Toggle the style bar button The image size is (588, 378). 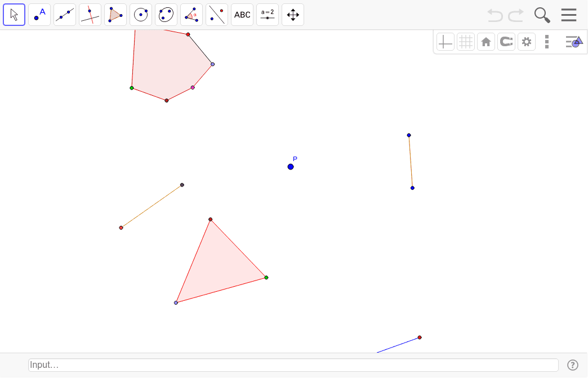(574, 42)
